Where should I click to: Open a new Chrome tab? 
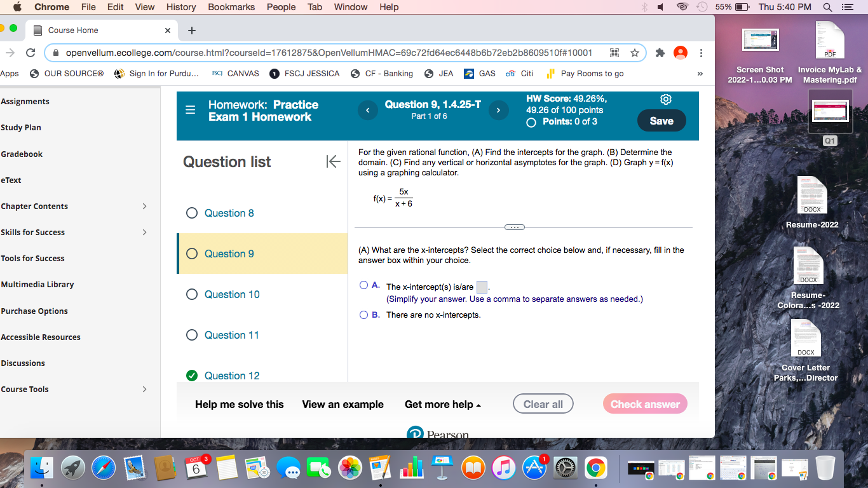(x=192, y=30)
